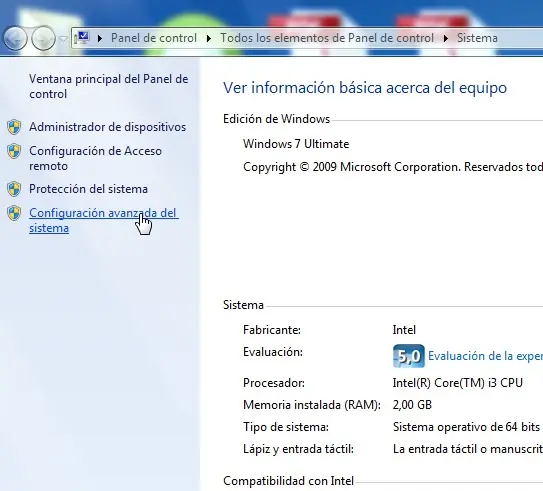Click the 5,0 experience rating badge
The width and height of the screenshot is (543, 491).
pyautogui.click(x=409, y=356)
